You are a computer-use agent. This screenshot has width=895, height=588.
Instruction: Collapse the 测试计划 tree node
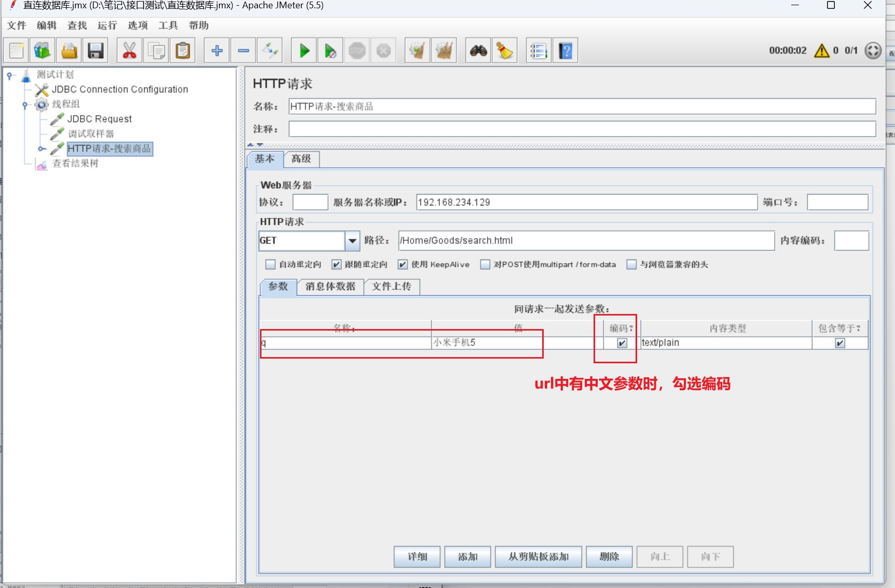(9, 76)
